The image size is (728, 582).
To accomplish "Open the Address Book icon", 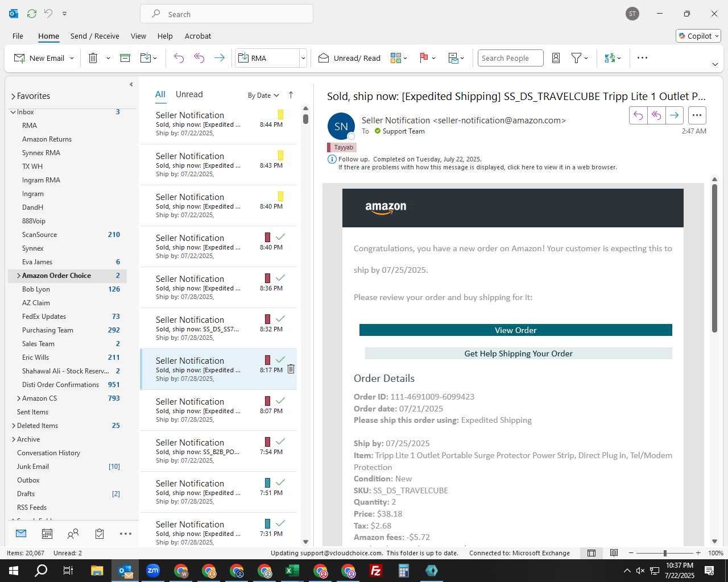I will click(556, 58).
